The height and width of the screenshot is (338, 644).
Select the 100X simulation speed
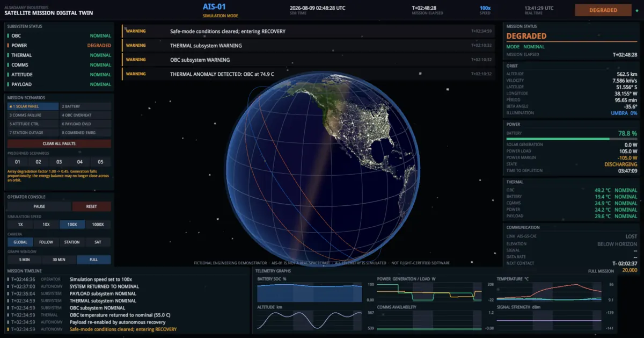click(x=72, y=224)
